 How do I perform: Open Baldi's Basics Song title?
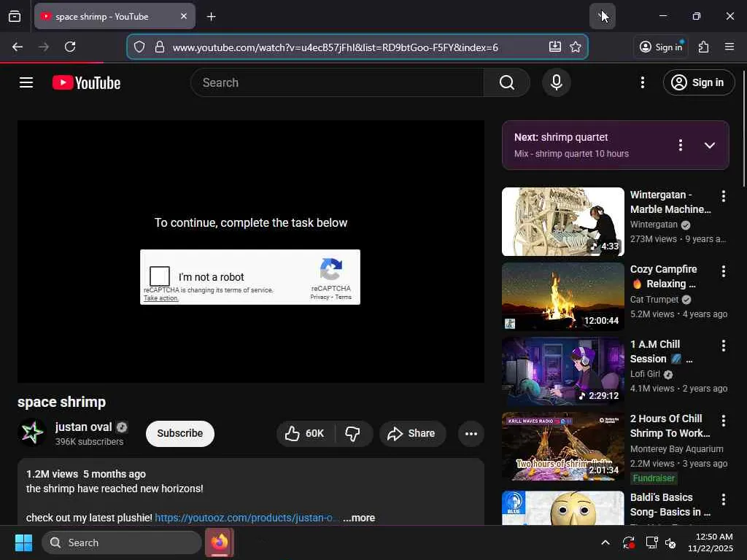pyautogui.click(x=670, y=505)
